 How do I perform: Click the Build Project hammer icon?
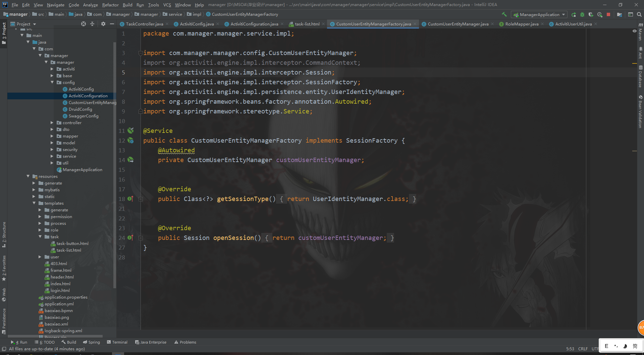pyautogui.click(x=504, y=14)
